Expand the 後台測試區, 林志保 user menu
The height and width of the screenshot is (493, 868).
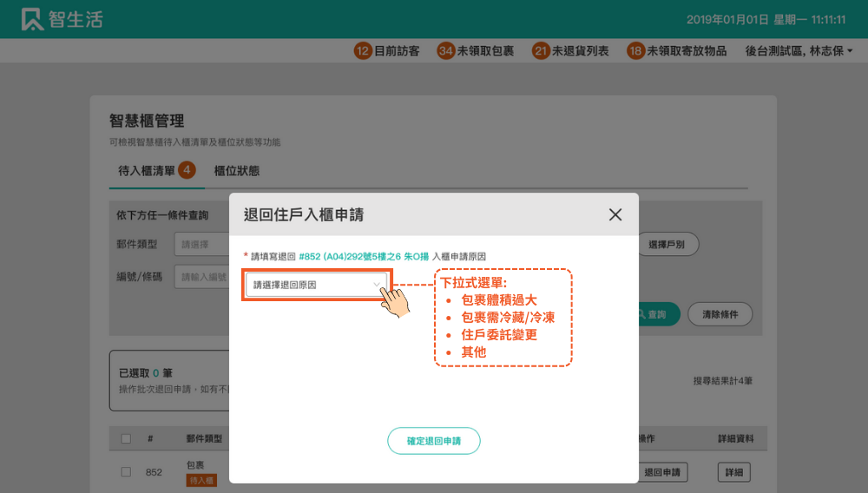point(799,51)
